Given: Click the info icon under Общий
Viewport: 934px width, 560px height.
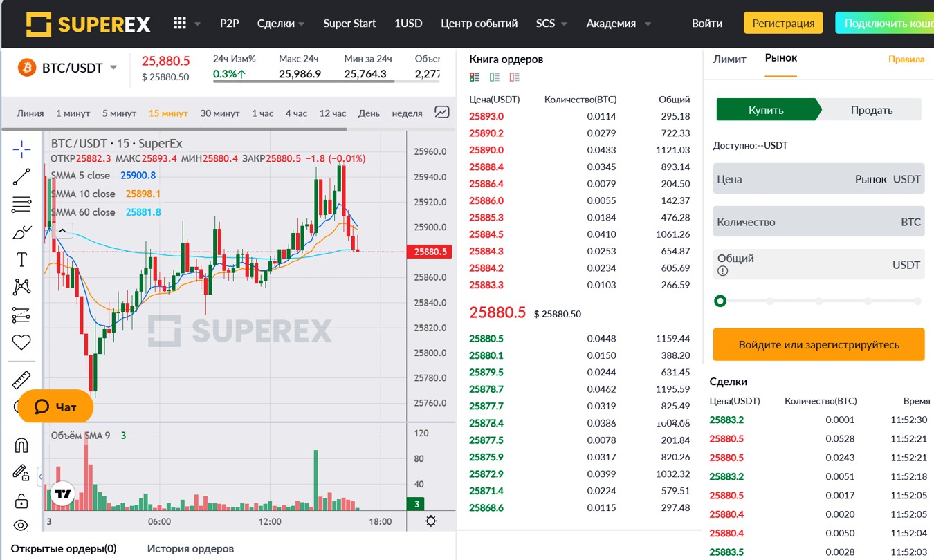Looking at the screenshot, I should (723, 271).
